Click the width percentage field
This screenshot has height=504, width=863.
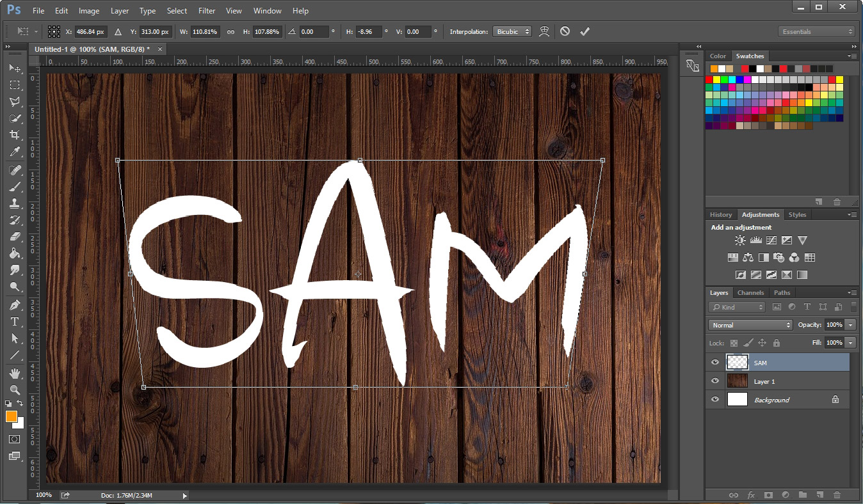tap(205, 31)
